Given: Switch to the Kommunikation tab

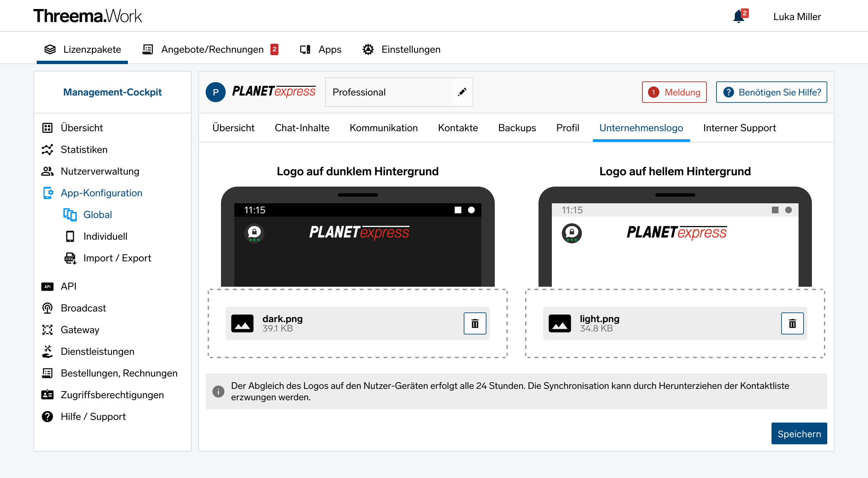Looking at the screenshot, I should (384, 128).
